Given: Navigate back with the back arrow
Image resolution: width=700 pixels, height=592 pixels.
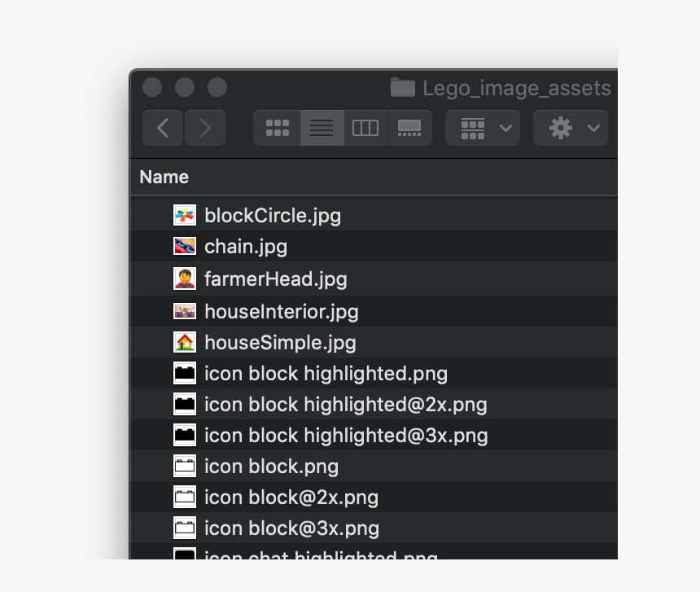Looking at the screenshot, I should [x=162, y=127].
